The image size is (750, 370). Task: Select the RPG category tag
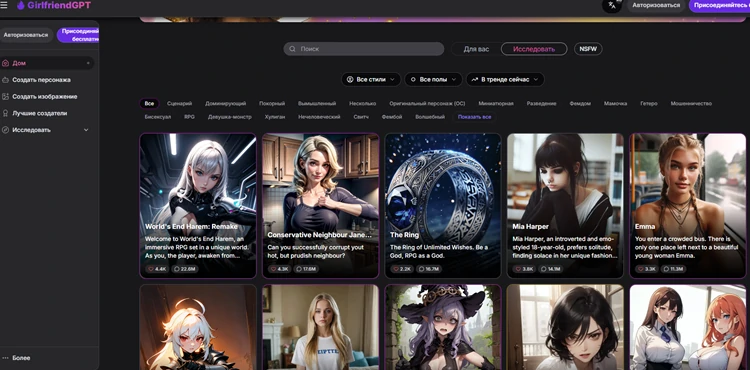click(x=189, y=117)
